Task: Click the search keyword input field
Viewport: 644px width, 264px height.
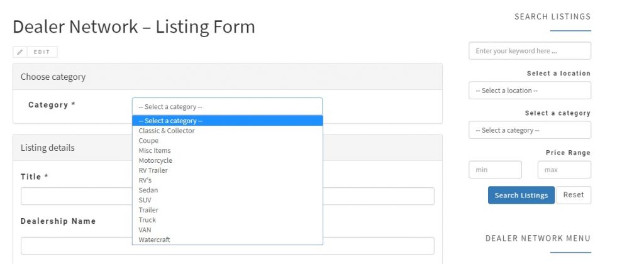Action: pyautogui.click(x=530, y=51)
